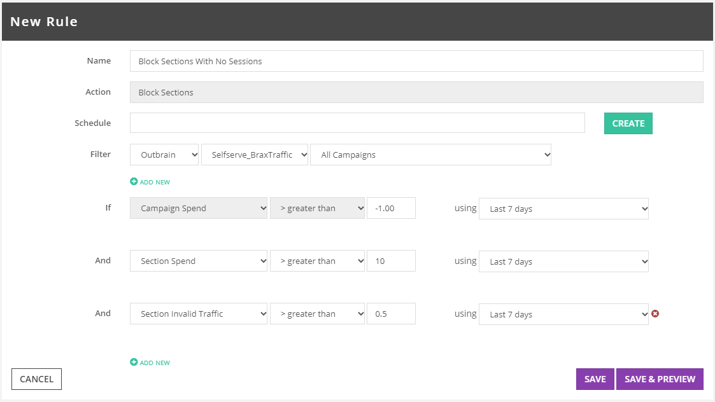Click the Name input field
The image size is (715, 402).
coord(416,61)
